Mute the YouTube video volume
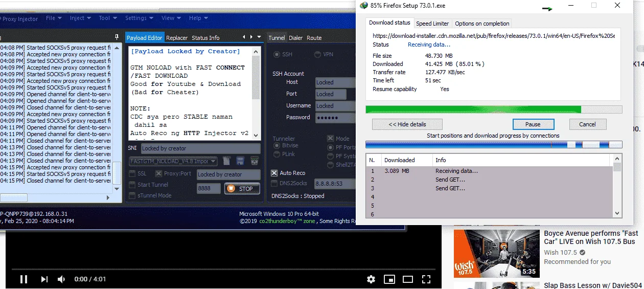This screenshot has height=289, width=644. pos(61,279)
